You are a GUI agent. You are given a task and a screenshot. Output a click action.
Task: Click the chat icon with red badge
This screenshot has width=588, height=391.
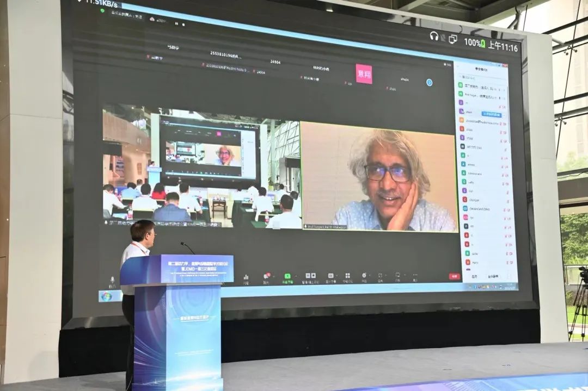pos(266,276)
